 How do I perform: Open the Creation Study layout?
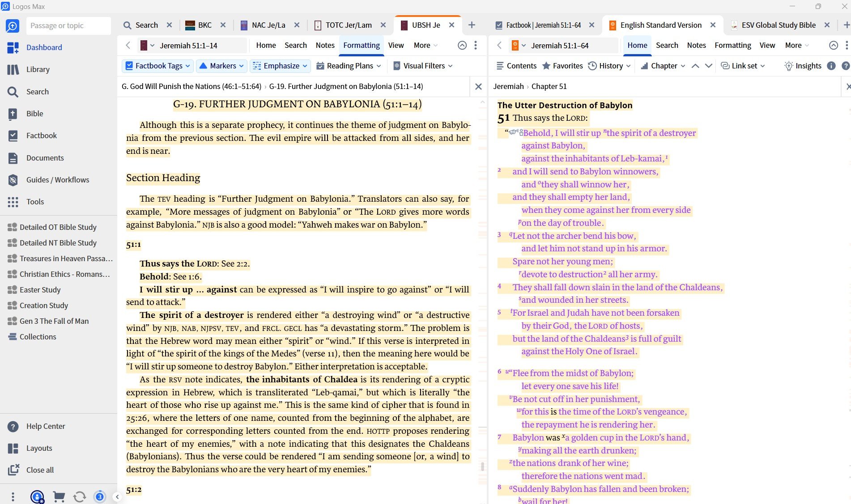click(x=44, y=305)
